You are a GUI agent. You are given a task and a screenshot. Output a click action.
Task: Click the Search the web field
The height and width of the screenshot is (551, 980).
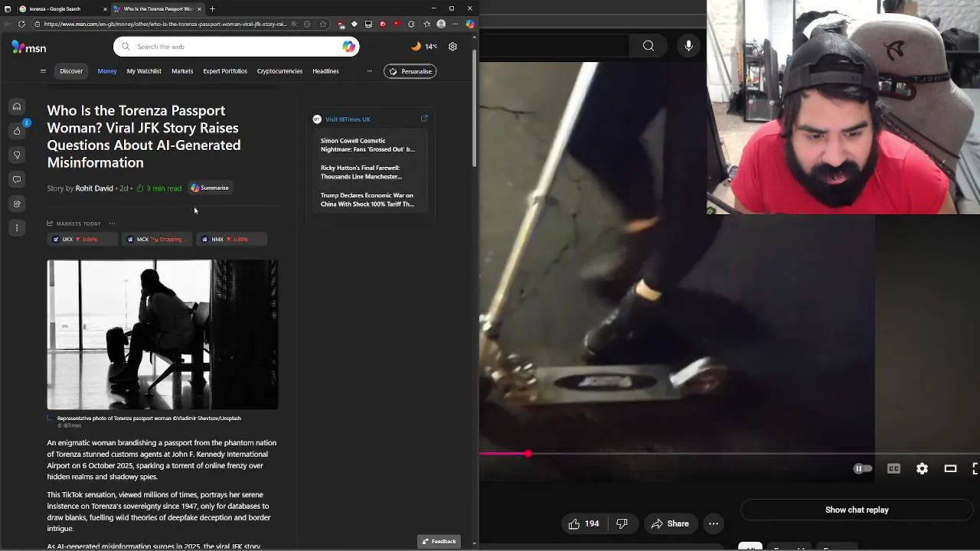click(x=236, y=47)
